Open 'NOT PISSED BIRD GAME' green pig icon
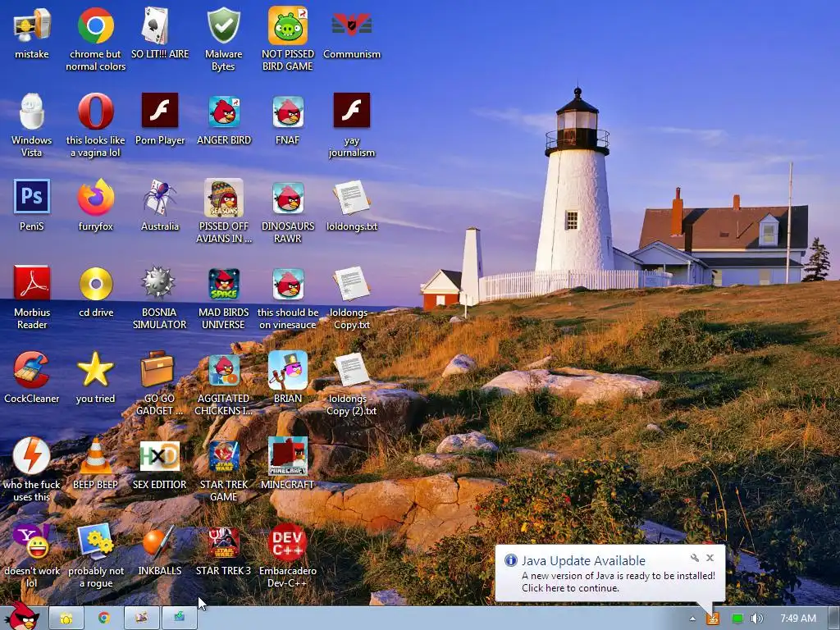The width and height of the screenshot is (840, 630). (288, 25)
